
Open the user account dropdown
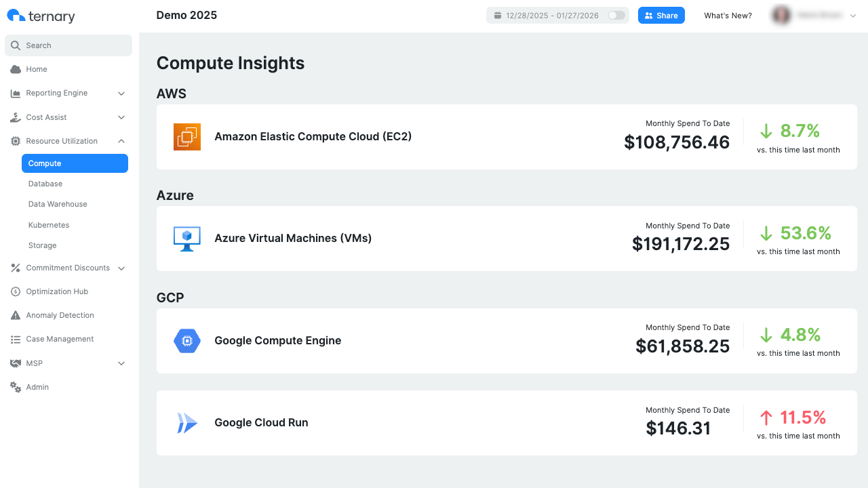[814, 15]
